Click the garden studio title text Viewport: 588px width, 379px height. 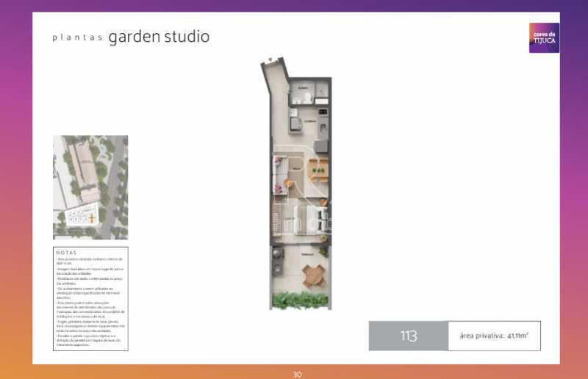coord(159,37)
